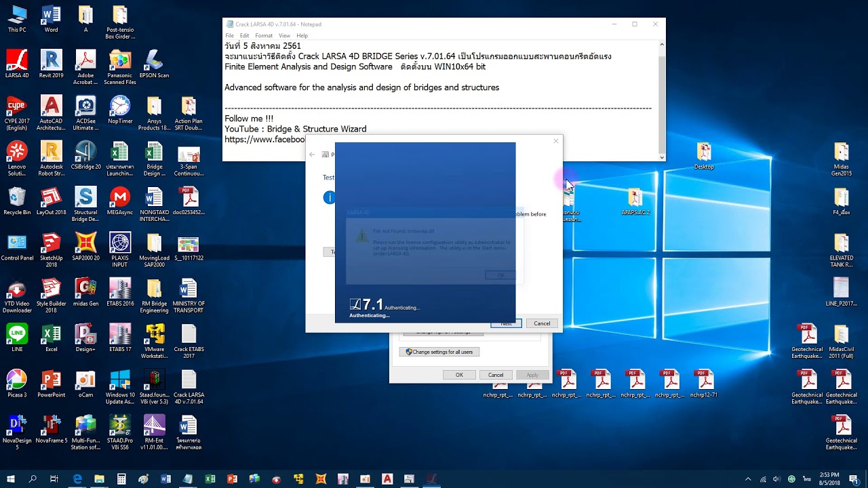Open the LARSA 4D desktop shortcut
The width and height of the screenshot is (868, 488).
pos(17,64)
